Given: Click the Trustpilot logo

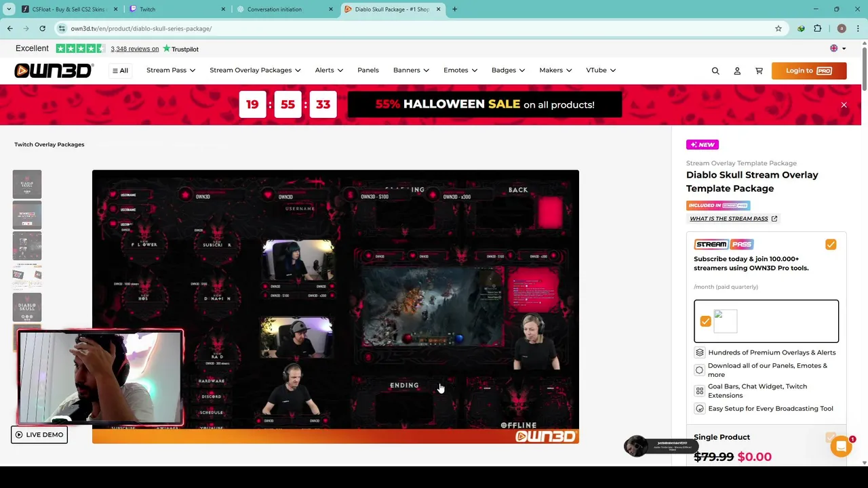Looking at the screenshot, I should pyautogui.click(x=180, y=49).
